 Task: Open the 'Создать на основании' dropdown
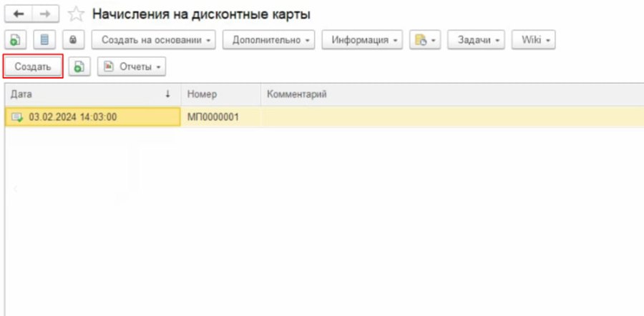click(154, 40)
